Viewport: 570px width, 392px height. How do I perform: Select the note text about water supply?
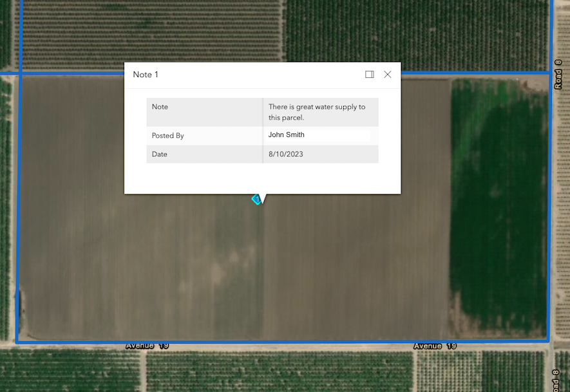(316, 112)
